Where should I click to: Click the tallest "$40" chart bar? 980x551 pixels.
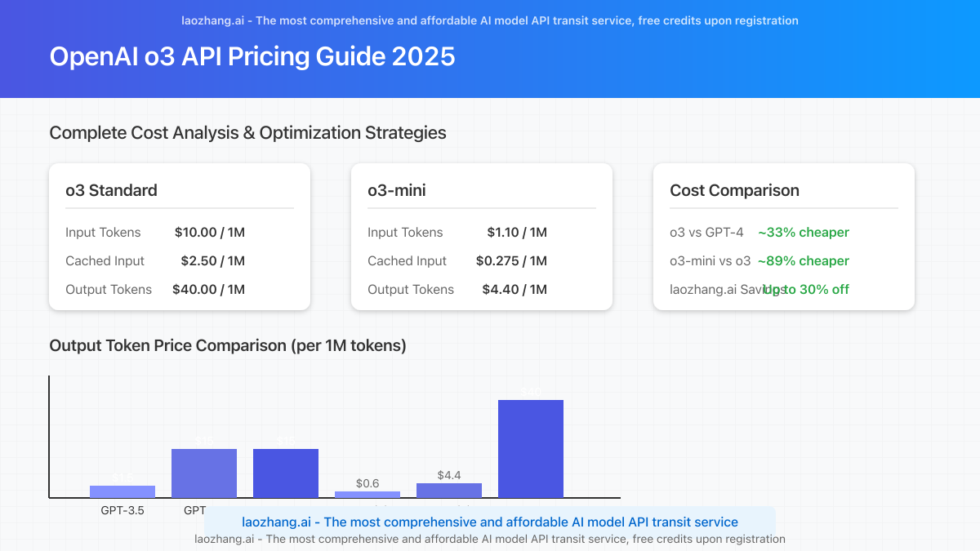[x=531, y=449]
